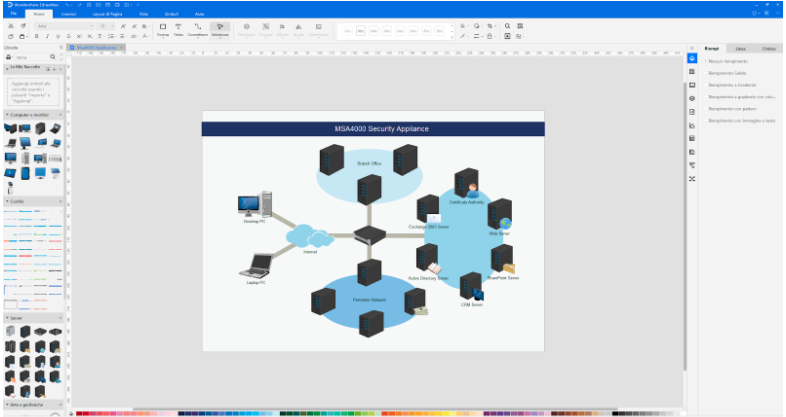The width and height of the screenshot is (786, 417).
Task: Decrease font size with smaller-A icon
Action: coord(134,26)
